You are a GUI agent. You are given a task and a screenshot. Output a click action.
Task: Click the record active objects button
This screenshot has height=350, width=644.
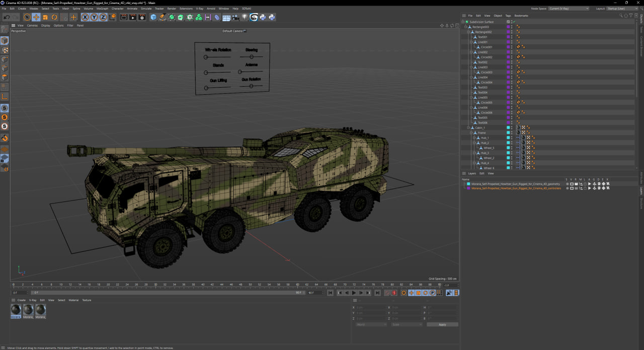pos(387,293)
